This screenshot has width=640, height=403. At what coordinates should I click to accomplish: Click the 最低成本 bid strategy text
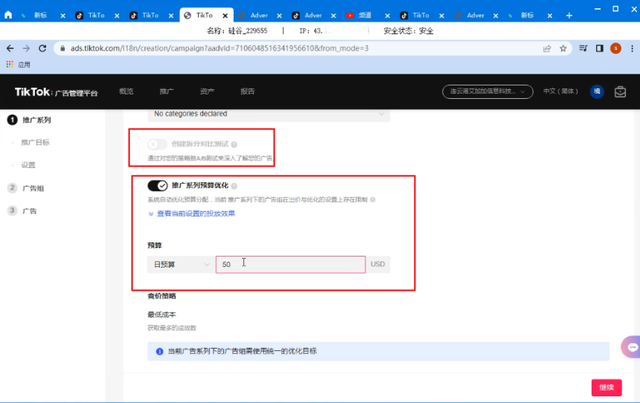click(162, 314)
